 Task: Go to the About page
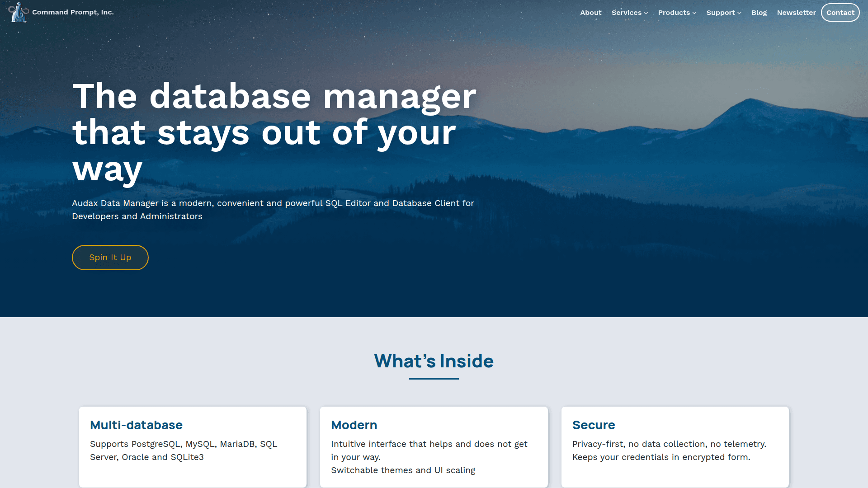(590, 13)
